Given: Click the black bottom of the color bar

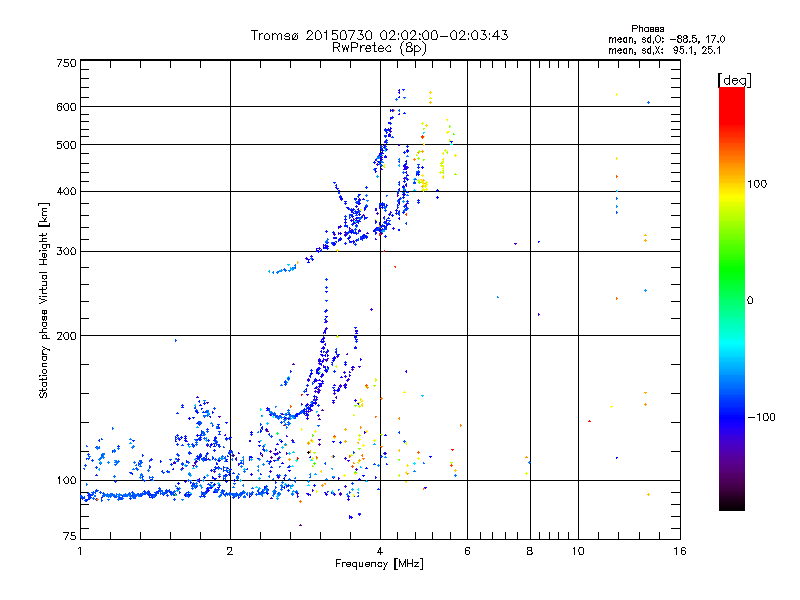Looking at the screenshot, I should [732, 503].
